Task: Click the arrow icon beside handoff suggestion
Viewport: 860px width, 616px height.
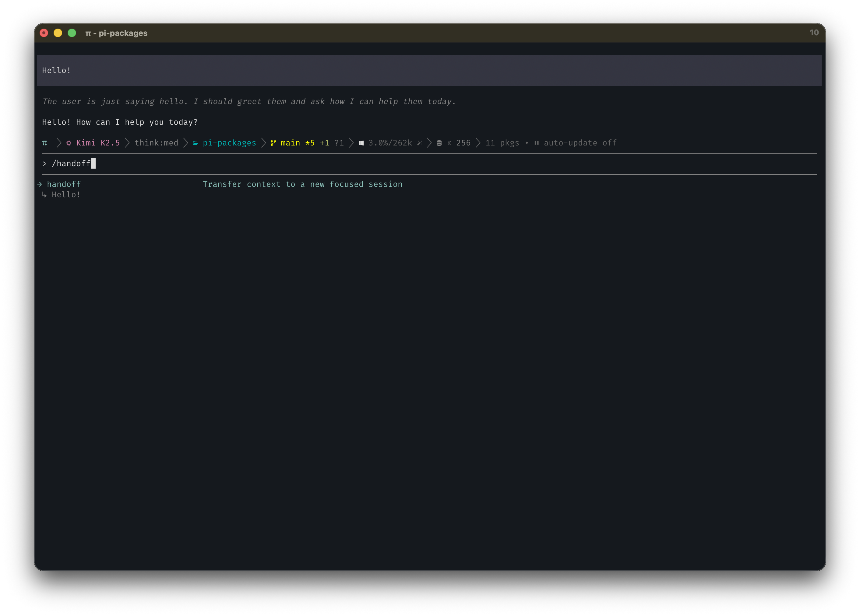Action: coord(40,184)
